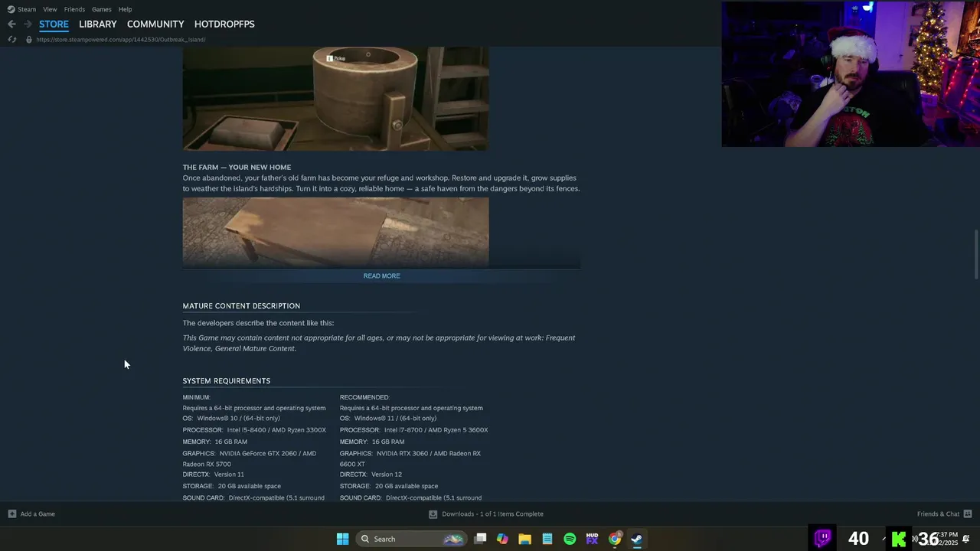
Task: Click THE FARM — YOUR NEW HOME heading
Action: [237, 167]
